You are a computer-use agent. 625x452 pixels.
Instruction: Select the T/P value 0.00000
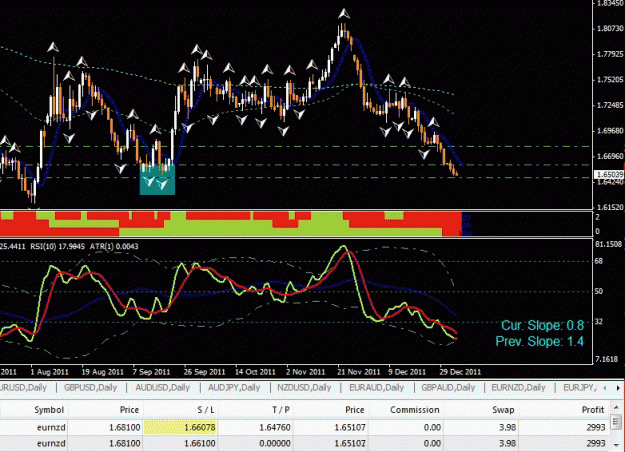[x=275, y=443]
